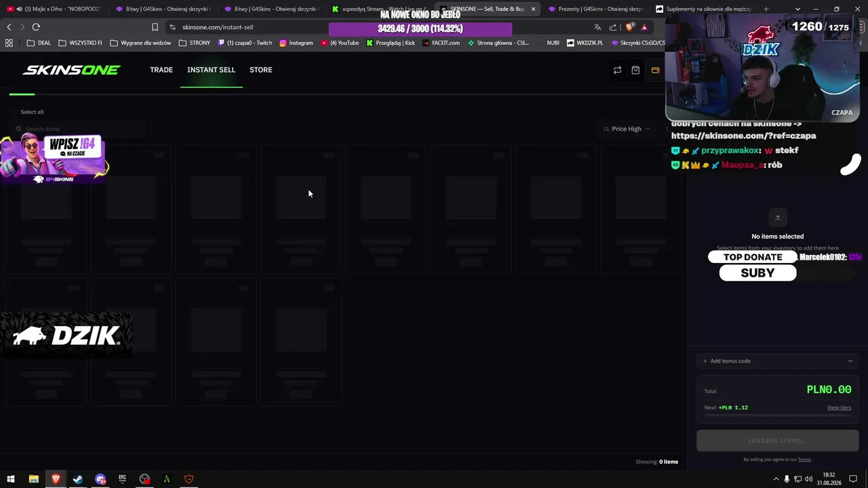
Task: Show hidden system tray icons
Action: (776, 479)
